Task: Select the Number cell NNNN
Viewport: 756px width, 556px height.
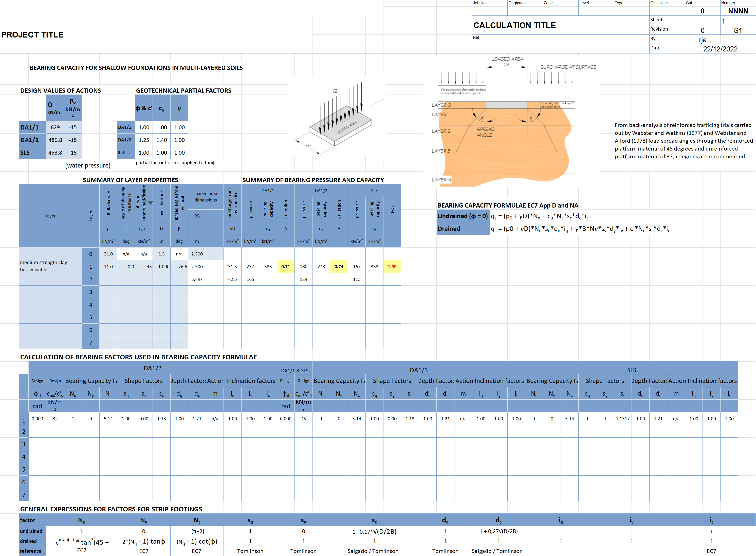Action: coord(738,11)
